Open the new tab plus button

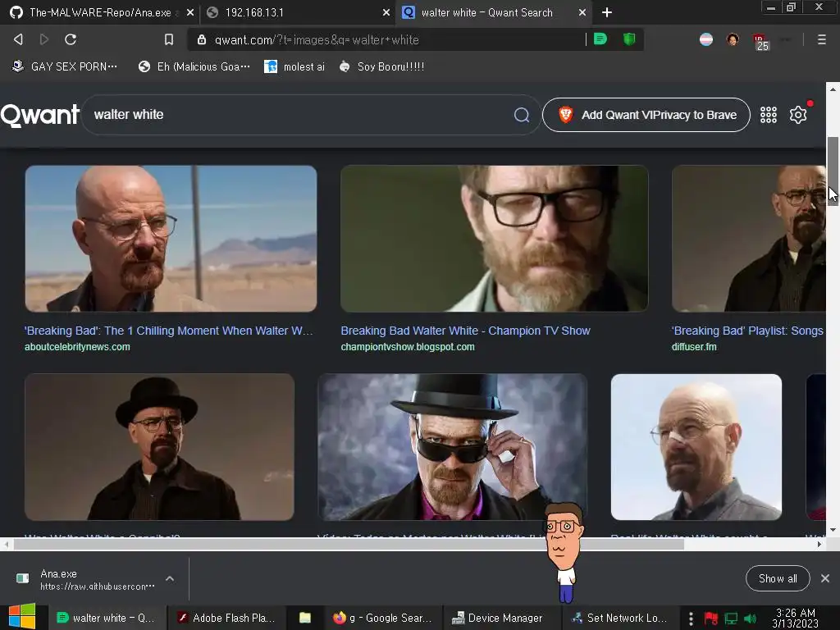point(606,12)
